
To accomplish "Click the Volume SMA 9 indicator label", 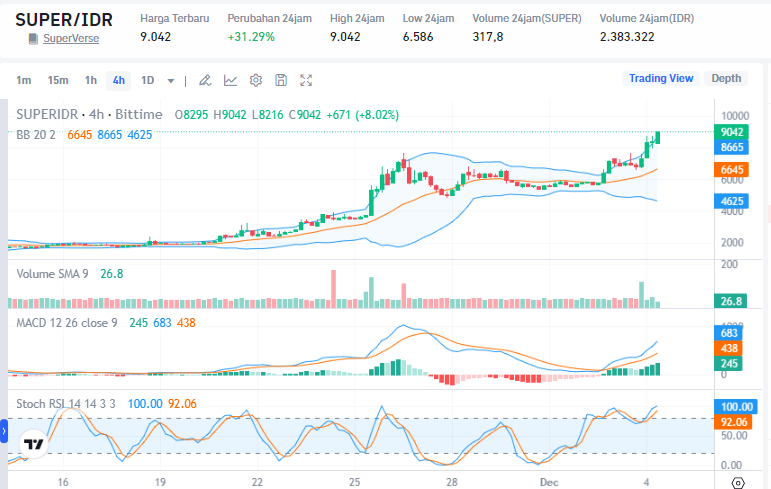I will click(x=52, y=274).
